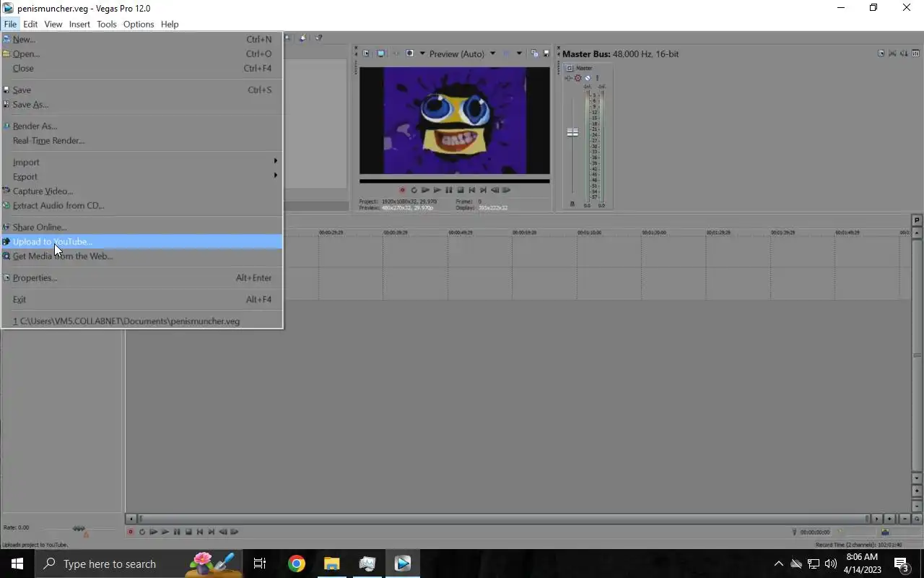
Task: Click timeline horizontal scrollbar
Action: 504,518
